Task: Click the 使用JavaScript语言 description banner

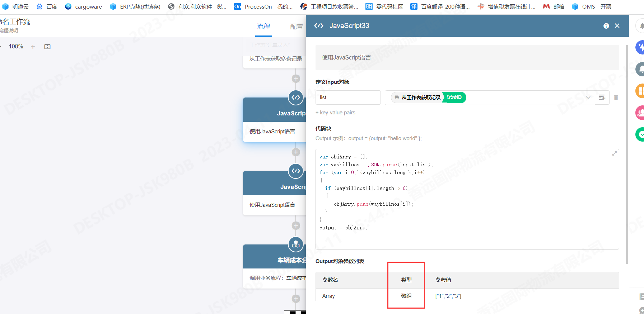Action: (467, 57)
